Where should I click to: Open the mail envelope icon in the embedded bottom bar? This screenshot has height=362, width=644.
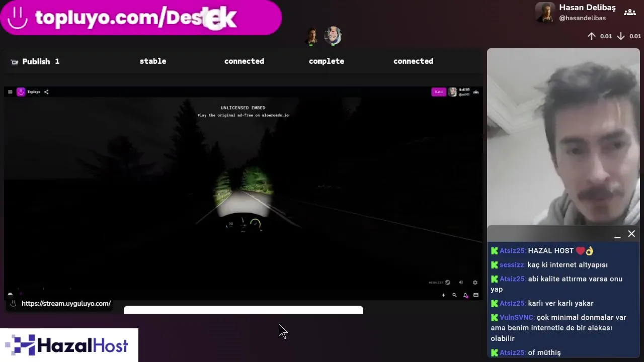(476, 295)
